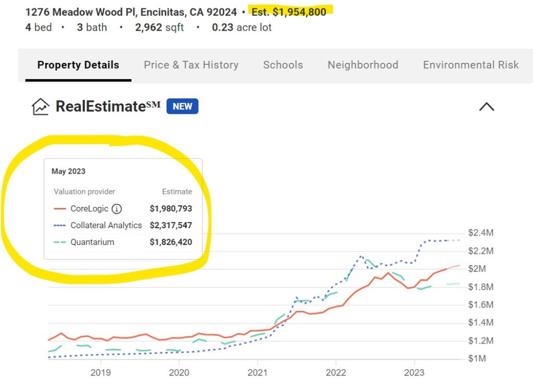This screenshot has height=392, width=533.
Task: Click the $1.4M y-axis label
Action: (480, 322)
